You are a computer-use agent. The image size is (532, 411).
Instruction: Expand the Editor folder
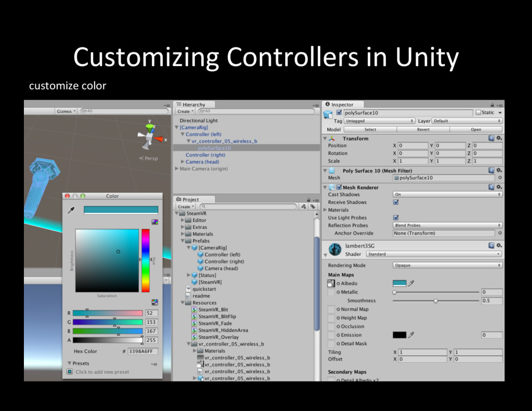tap(182, 220)
